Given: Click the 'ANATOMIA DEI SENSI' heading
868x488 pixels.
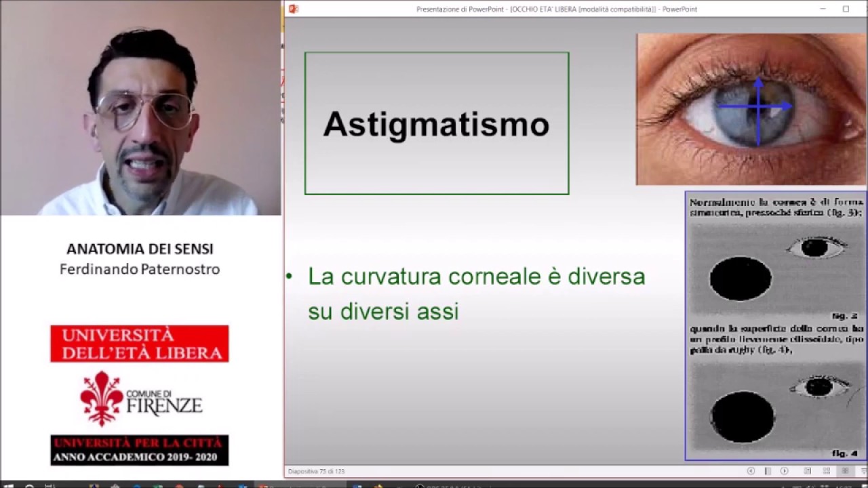Looking at the screenshot, I should pyautogui.click(x=140, y=249).
